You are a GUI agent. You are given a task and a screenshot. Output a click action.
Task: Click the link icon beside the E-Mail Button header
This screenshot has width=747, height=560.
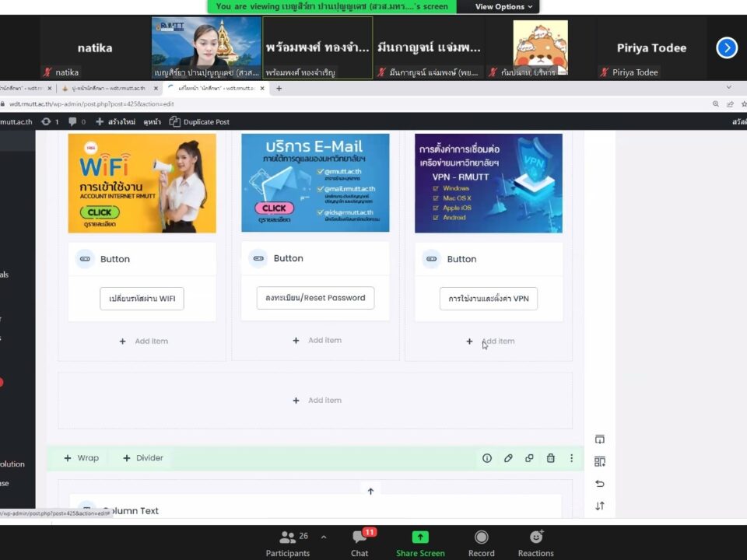point(258,258)
